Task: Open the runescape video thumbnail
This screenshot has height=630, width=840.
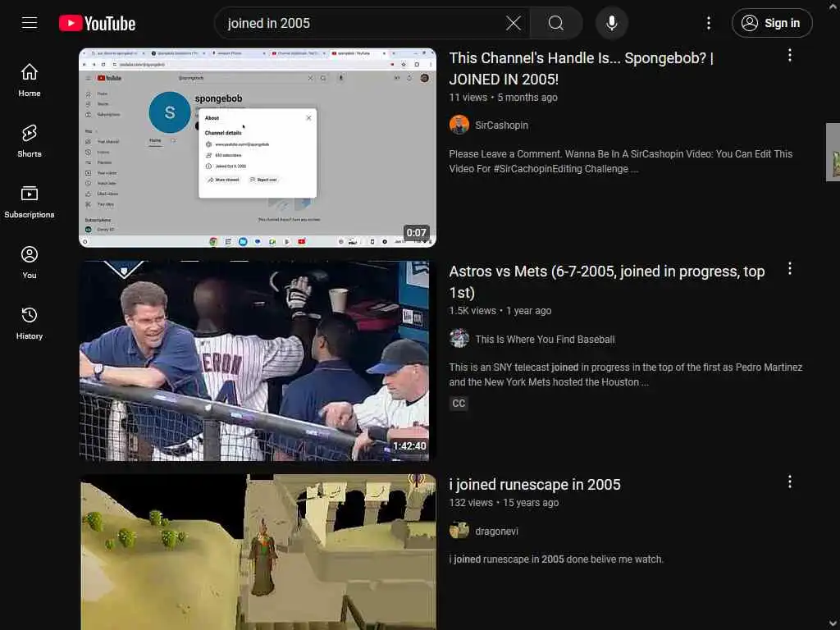Action: click(258, 552)
